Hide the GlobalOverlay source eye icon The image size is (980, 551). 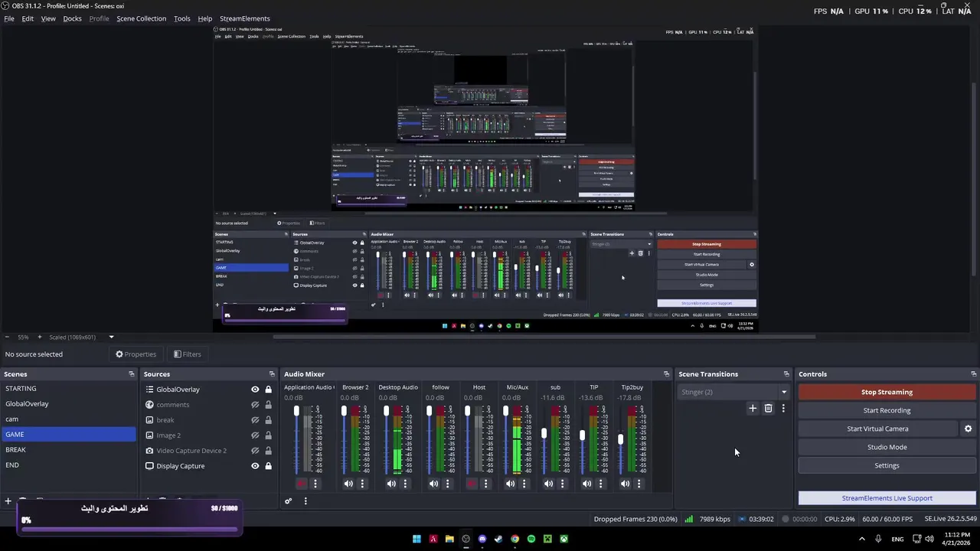[x=255, y=390]
